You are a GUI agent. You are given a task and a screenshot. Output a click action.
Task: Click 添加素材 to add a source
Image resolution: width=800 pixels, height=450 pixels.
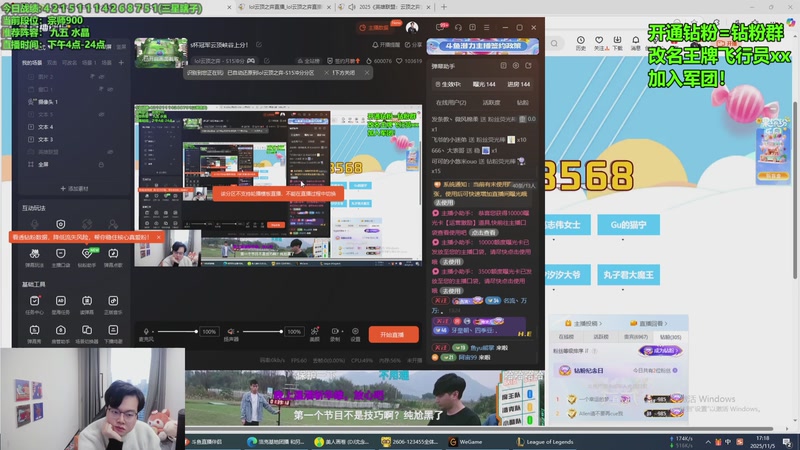coord(74,188)
